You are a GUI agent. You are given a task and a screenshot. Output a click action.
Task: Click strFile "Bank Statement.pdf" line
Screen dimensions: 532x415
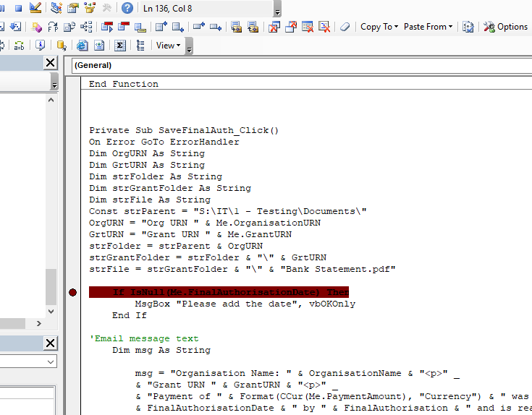[242, 270]
